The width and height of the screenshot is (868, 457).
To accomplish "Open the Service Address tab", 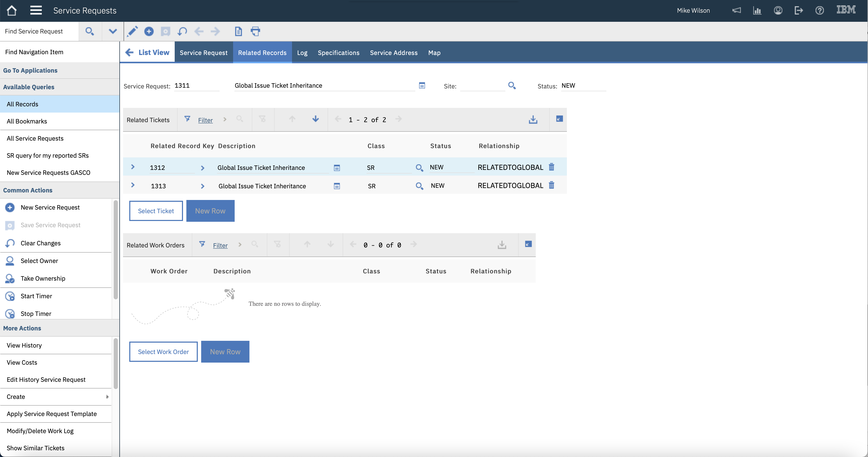I will pos(394,53).
